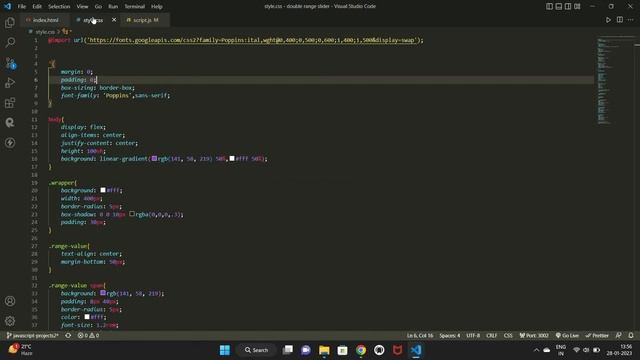The width and height of the screenshot is (640, 360).
Task: Click the Go Live button
Action: 567,336
